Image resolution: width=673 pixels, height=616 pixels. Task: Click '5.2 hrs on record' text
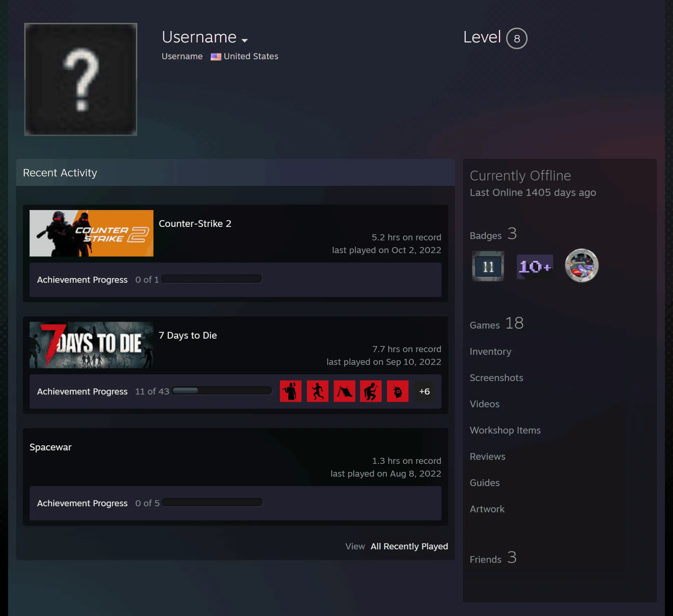[x=406, y=238]
